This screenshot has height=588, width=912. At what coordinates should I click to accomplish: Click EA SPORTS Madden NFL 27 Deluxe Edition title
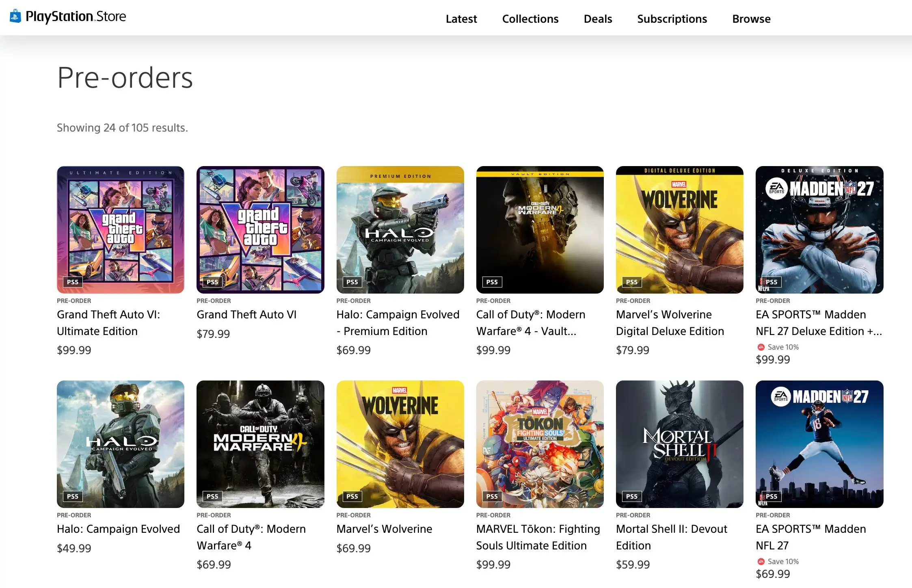[x=819, y=323]
